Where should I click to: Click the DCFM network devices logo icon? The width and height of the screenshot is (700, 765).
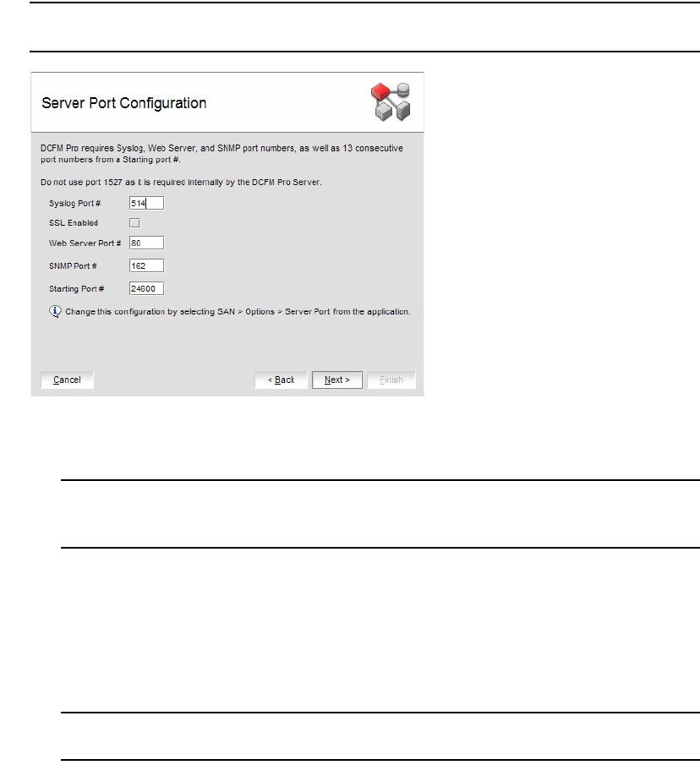(x=391, y=102)
